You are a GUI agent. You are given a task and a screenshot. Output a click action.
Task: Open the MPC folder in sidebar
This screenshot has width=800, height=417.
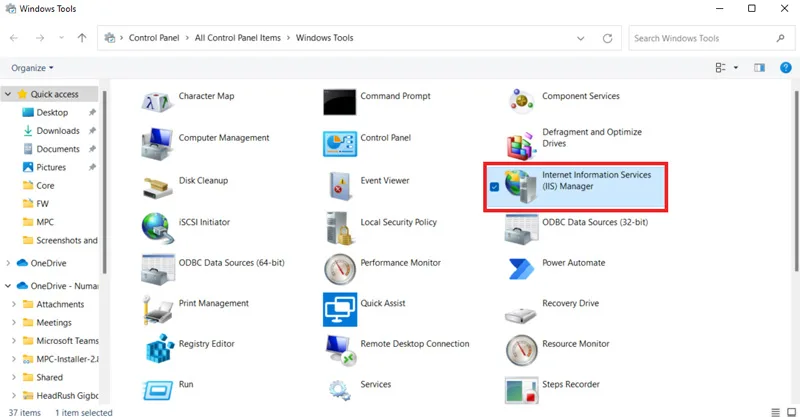point(45,222)
